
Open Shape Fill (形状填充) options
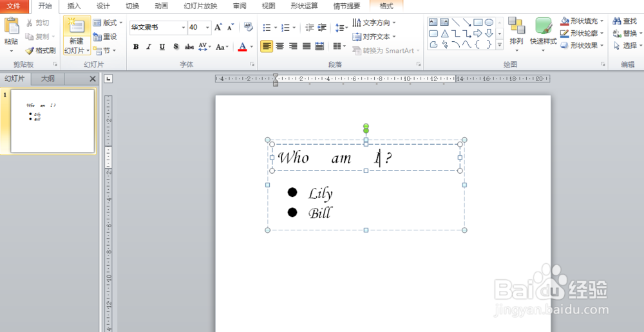pos(582,21)
